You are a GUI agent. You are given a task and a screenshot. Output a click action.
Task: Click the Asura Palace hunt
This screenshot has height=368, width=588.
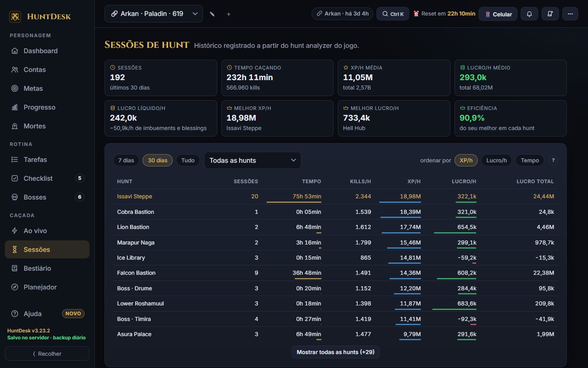click(134, 334)
